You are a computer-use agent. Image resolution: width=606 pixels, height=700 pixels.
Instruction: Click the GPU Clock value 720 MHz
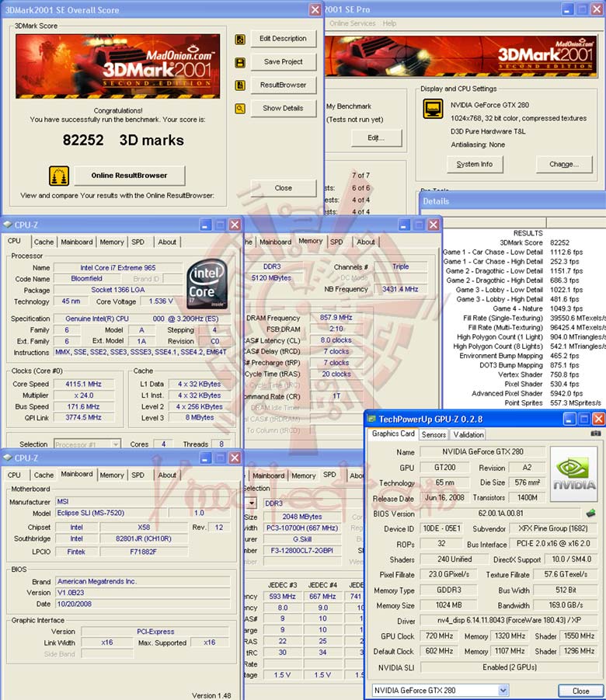click(439, 636)
